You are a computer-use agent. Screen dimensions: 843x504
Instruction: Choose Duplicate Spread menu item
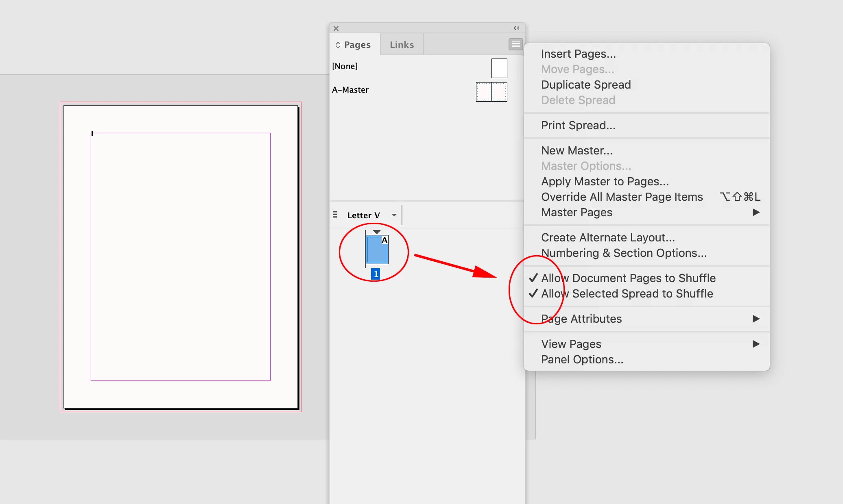click(x=586, y=85)
